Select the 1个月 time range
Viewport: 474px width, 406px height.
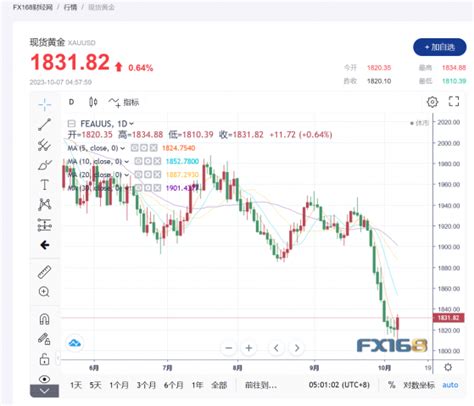point(119,385)
